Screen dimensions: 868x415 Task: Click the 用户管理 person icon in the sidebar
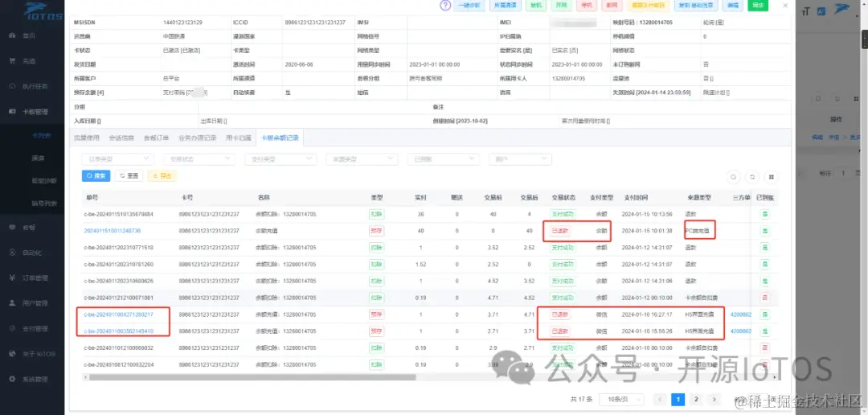click(x=11, y=303)
